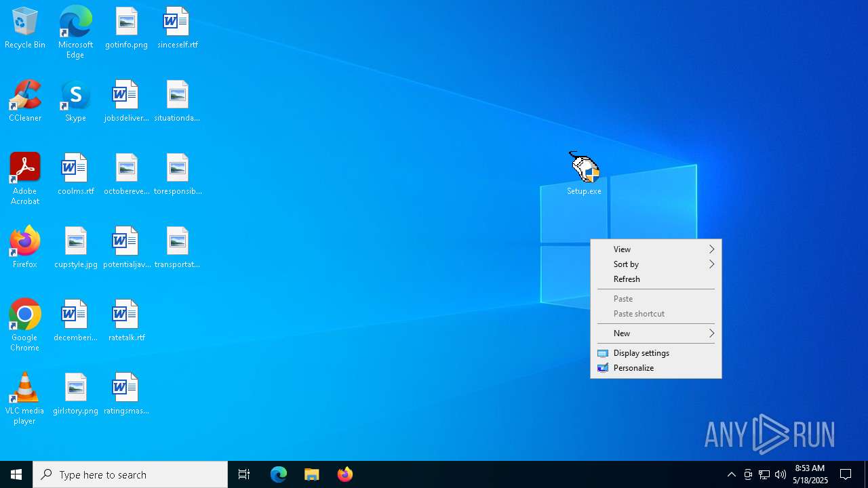Select the cupstyle.jpg file icon
This screenshot has height=488, width=868.
tap(75, 248)
